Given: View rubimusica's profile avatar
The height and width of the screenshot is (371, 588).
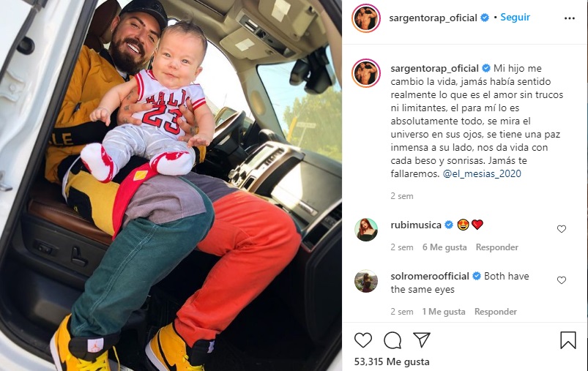Looking at the screenshot, I should 366,229.
